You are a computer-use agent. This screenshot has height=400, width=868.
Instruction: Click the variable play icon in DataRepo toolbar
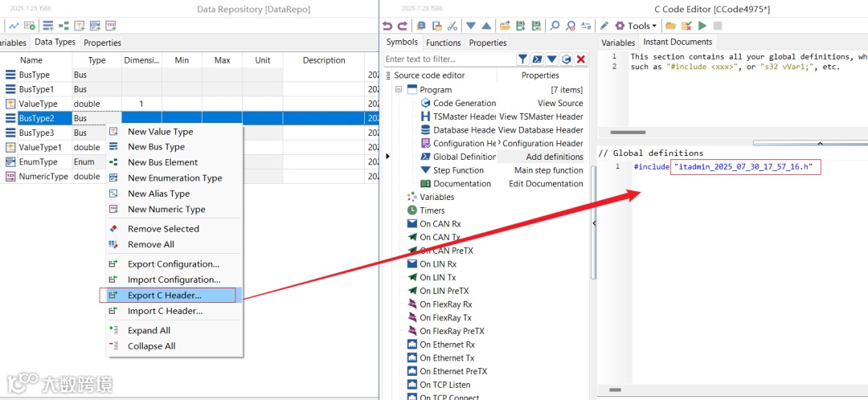30,26
